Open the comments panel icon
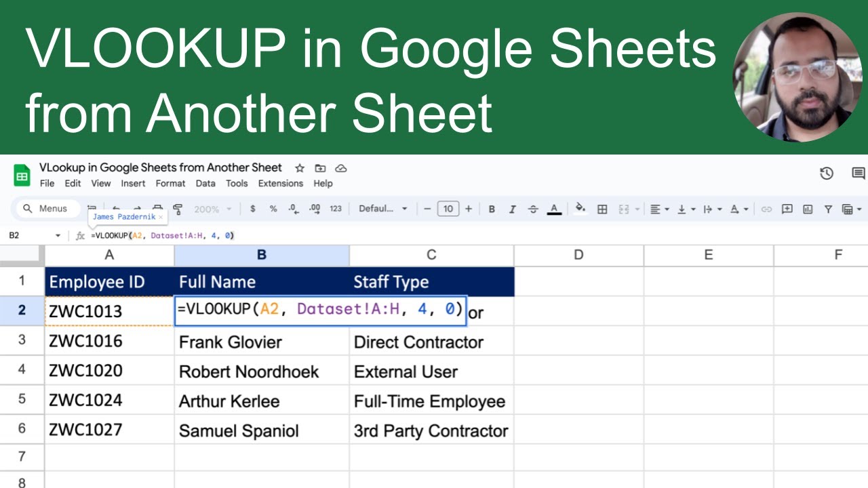Image resolution: width=868 pixels, height=488 pixels. coord(859,174)
